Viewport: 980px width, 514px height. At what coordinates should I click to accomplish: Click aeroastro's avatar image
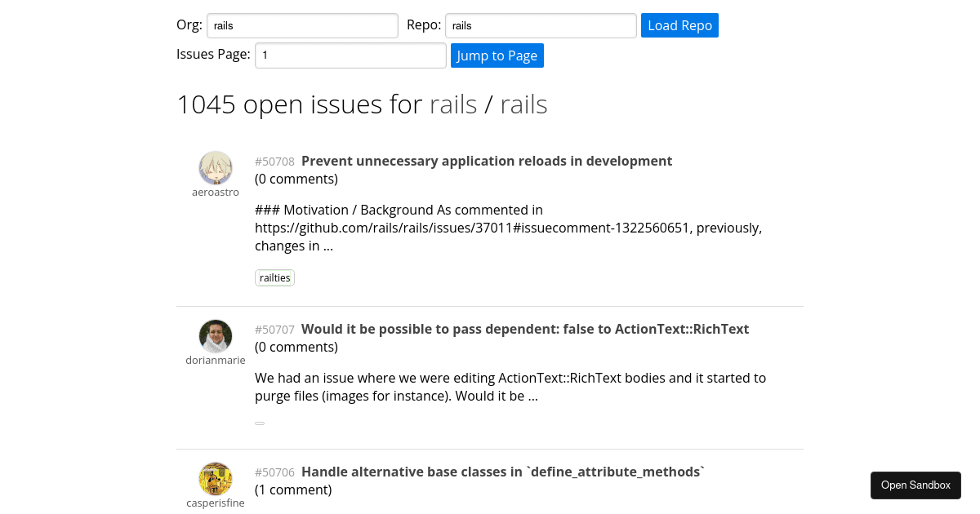click(x=216, y=167)
